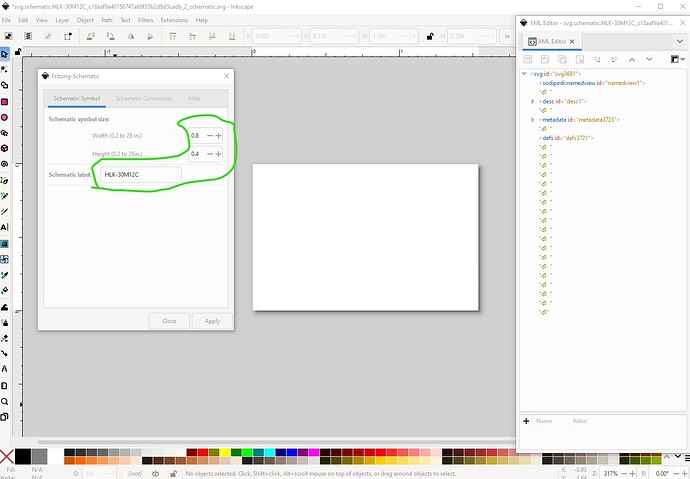Pick the 3D Box tool
The width and height of the screenshot is (690, 479).
[4, 148]
